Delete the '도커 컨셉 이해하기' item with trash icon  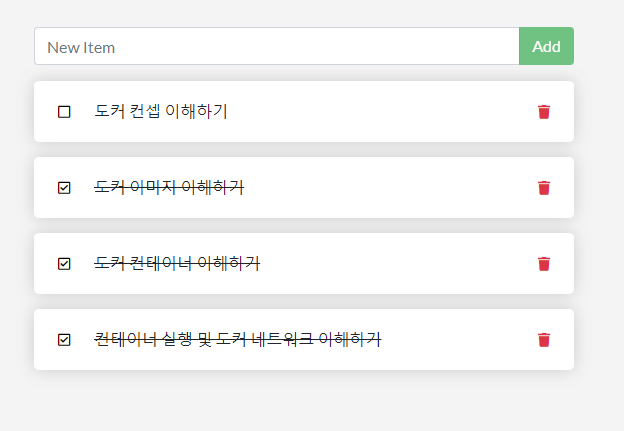point(544,112)
